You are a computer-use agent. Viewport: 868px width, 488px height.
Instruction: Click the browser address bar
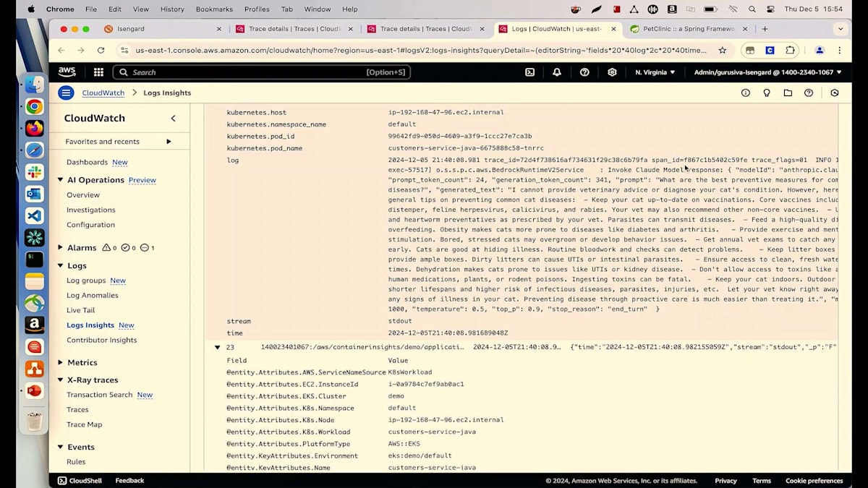point(421,50)
